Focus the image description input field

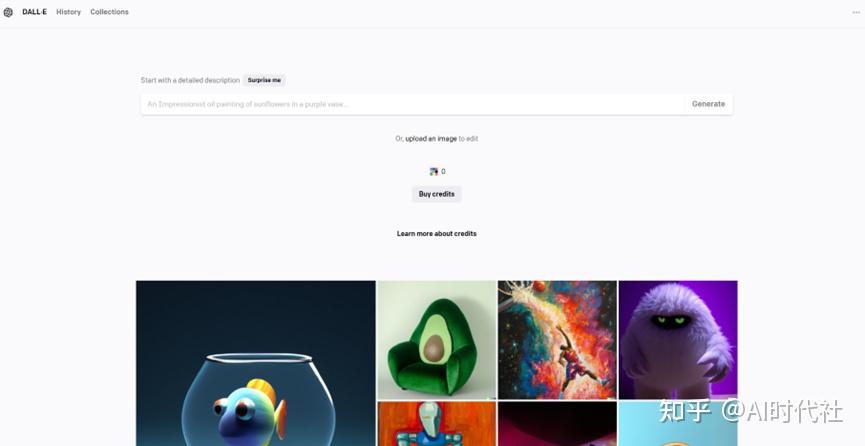point(413,104)
